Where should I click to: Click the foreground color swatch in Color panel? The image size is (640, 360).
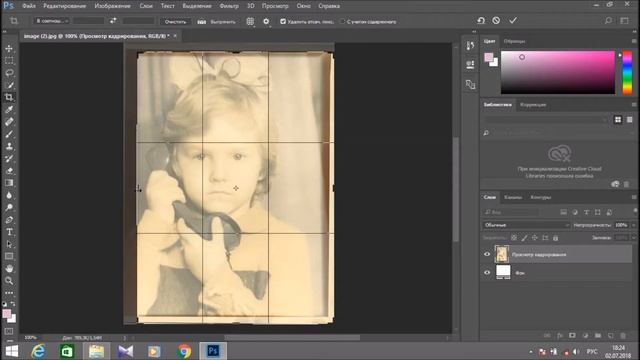point(489,57)
